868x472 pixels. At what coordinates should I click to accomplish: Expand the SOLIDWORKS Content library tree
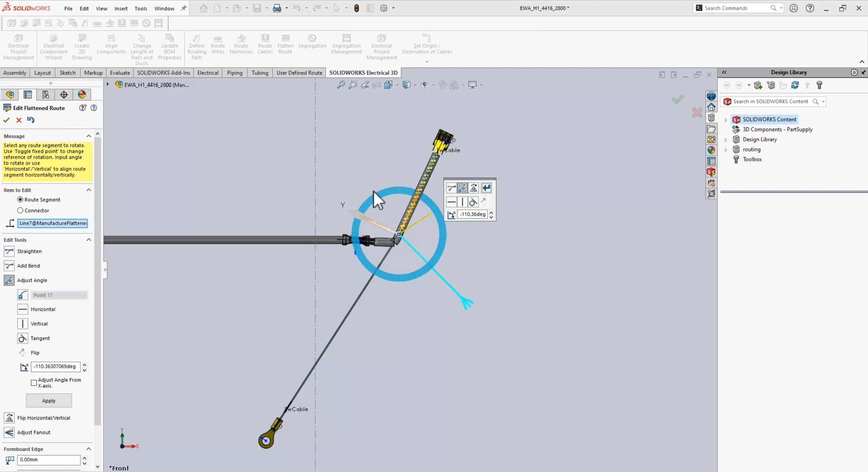[726, 119]
